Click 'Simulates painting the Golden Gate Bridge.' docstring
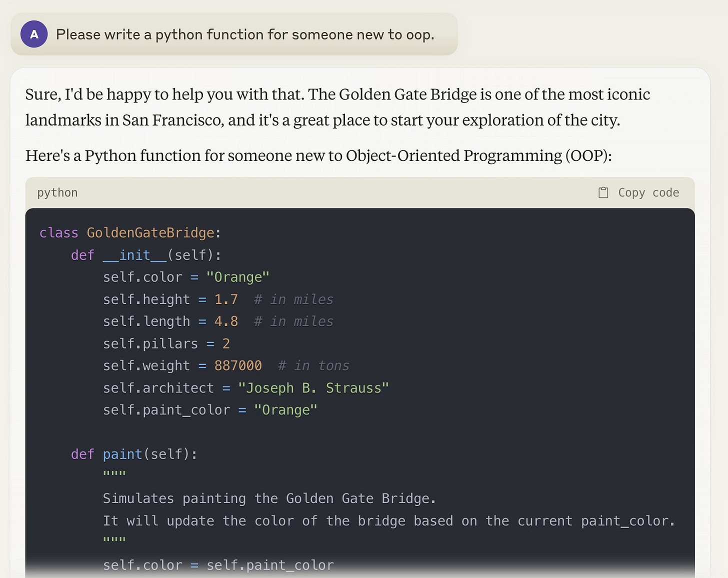This screenshot has height=578, width=728. pos(269,498)
